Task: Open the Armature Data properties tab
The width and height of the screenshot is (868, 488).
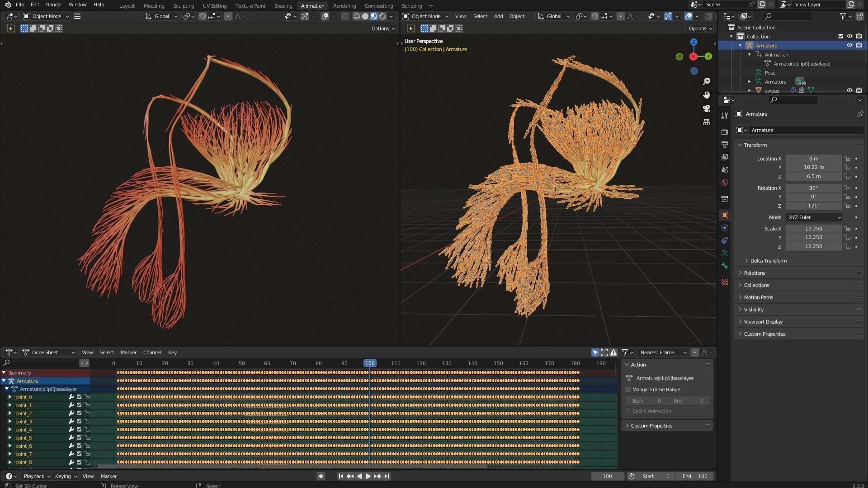Action: (725, 253)
